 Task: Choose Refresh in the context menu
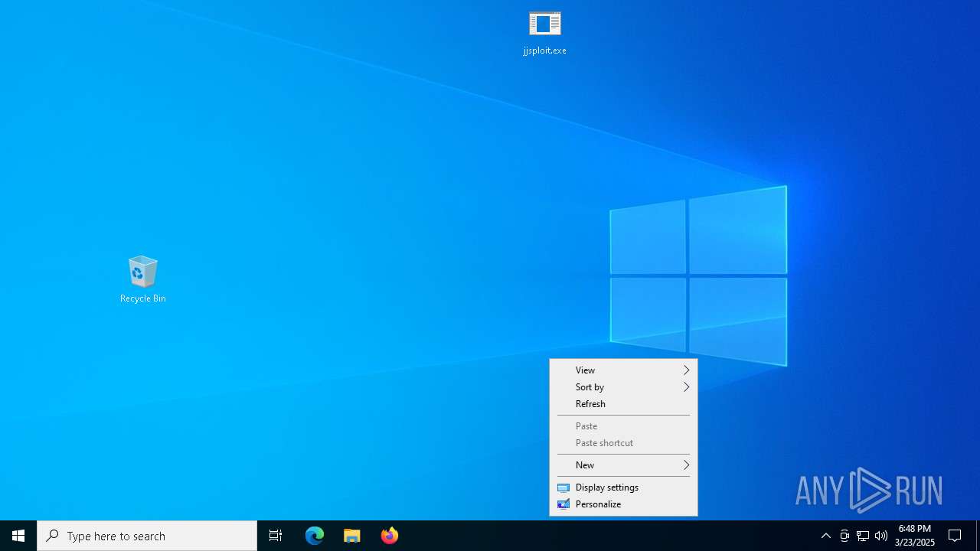point(623,404)
